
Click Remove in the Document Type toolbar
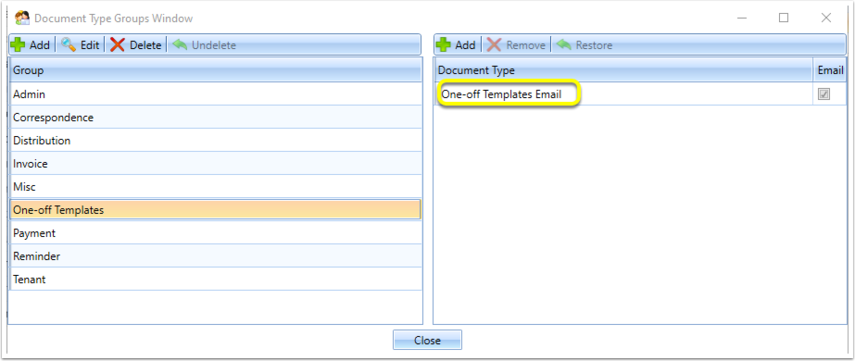(x=516, y=45)
